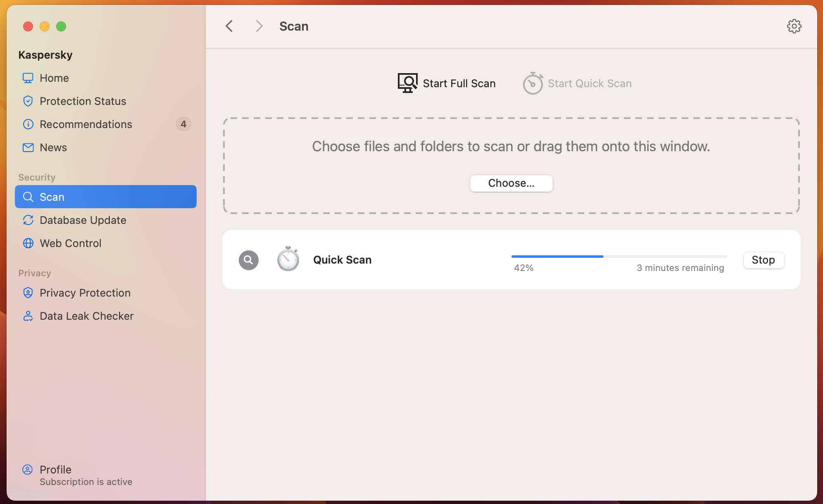Click the stopwatch image beside Quick Scan
Screen dimensions: 823x504
point(288,259)
